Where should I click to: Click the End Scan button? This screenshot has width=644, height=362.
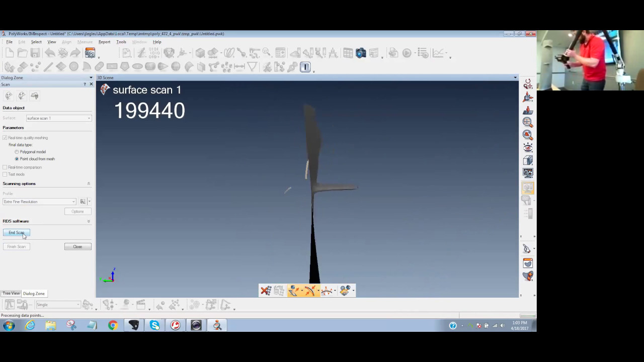16,232
